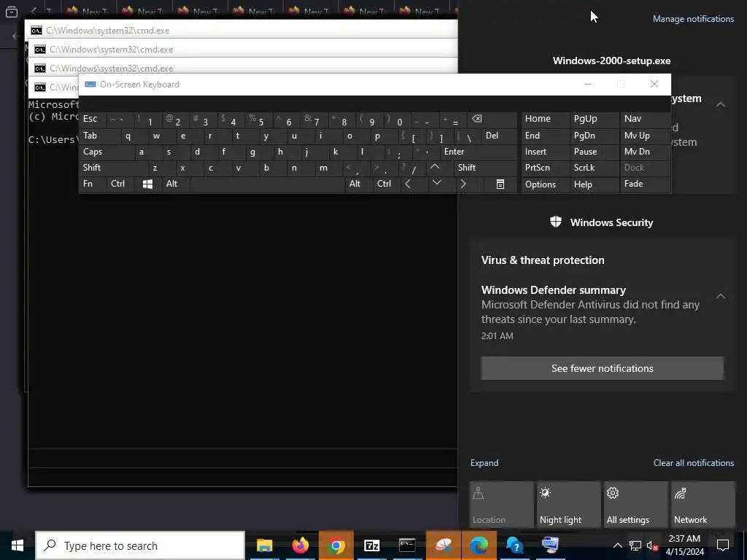Toggle ScrLk key on On-Screen Keyboard
747x560 pixels.
pyautogui.click(x=594, y=168)
